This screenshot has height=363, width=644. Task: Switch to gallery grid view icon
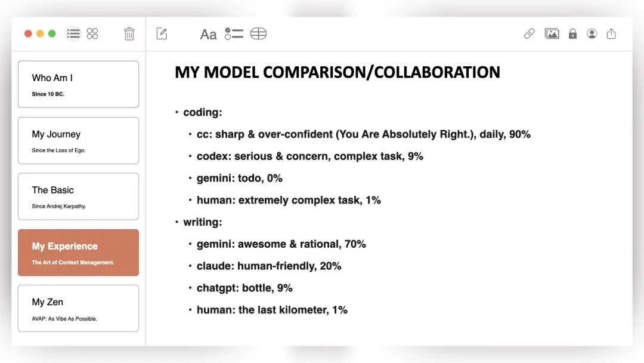(x=92, y=33)
